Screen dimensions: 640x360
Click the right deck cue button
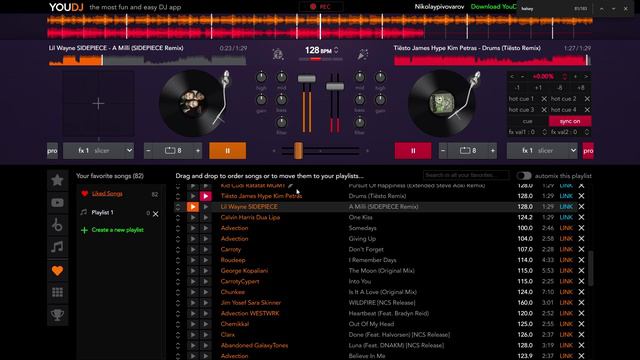(x=527, y=121)
